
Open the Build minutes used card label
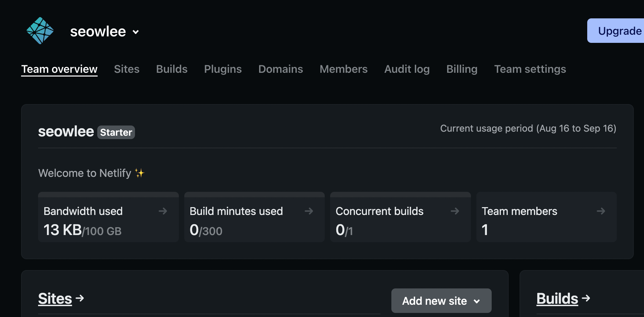click(x=236, y=211)
